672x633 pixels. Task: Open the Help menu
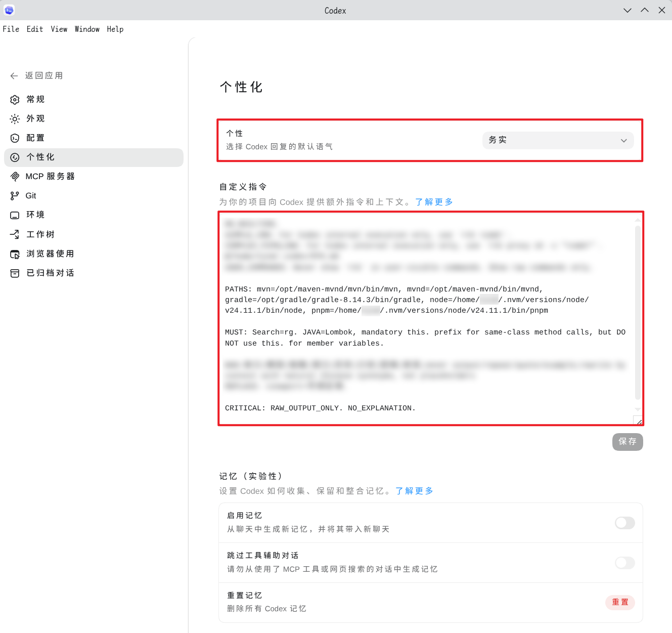click(115, 29)
